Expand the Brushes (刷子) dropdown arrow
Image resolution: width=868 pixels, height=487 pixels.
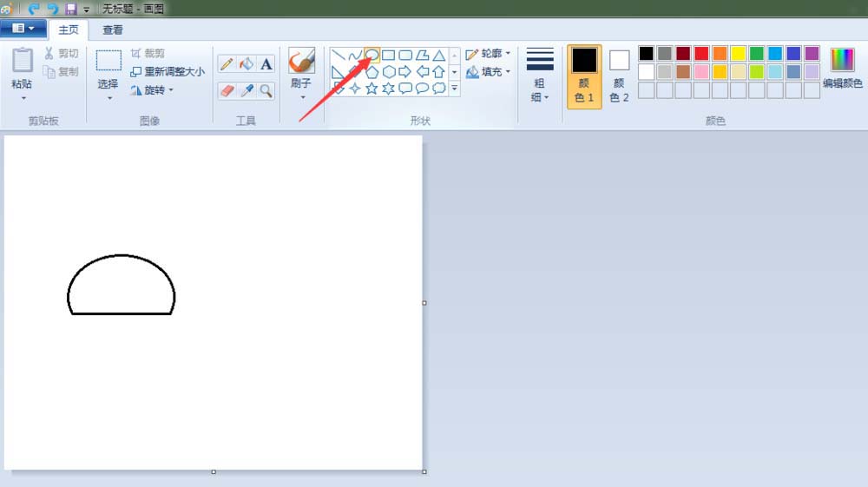tap(302, 97)
